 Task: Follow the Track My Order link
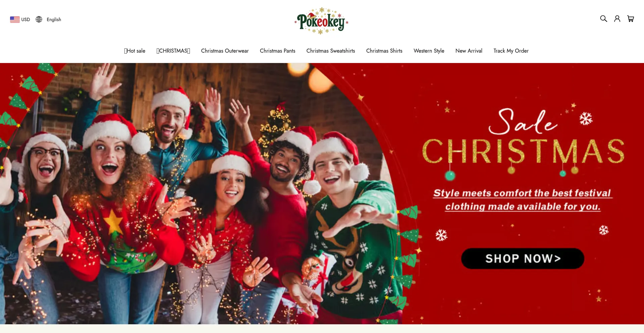coord(511,51)
